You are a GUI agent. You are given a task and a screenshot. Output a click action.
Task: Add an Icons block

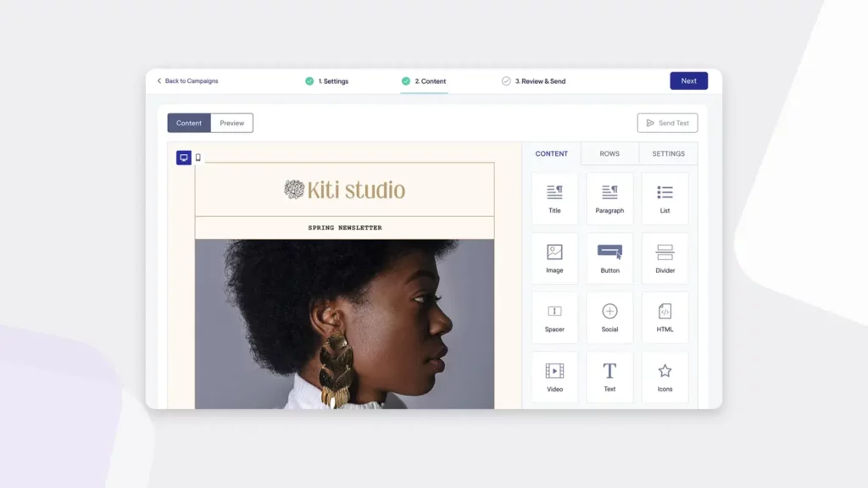tap(665, 377)
